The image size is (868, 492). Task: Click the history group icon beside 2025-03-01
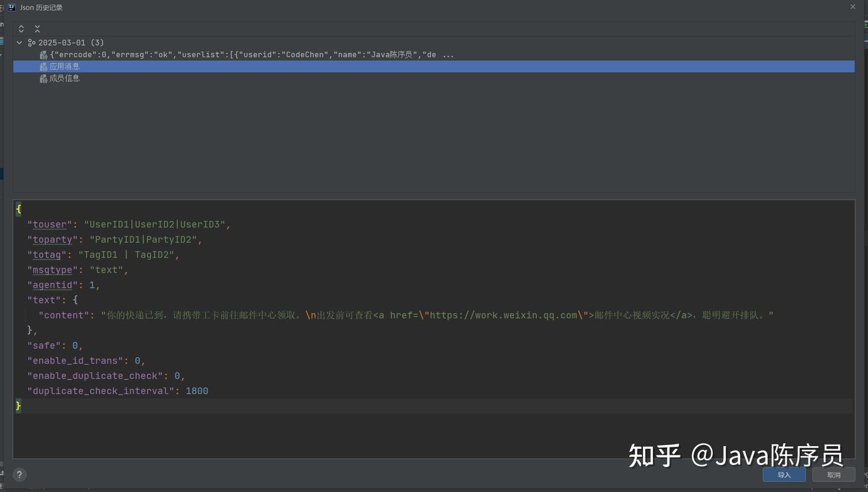[32, 42]
